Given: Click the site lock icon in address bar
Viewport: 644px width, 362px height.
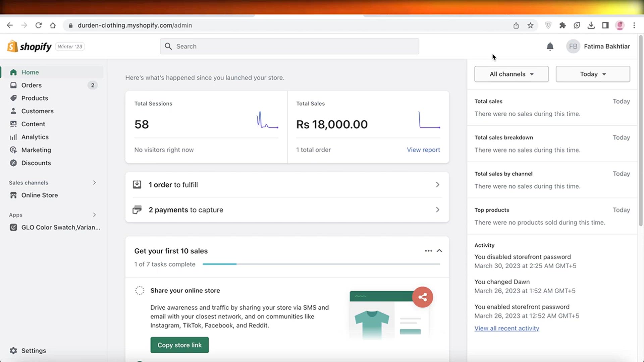Looking at the screenshot, I should [70, 25].
